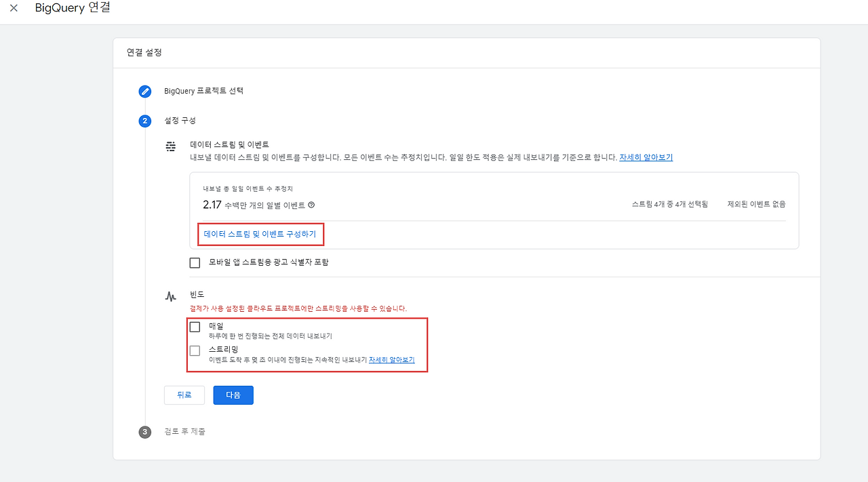Click the 뒤로 back button
Screen dimensions: 868x482
click(x=184, y=395)
